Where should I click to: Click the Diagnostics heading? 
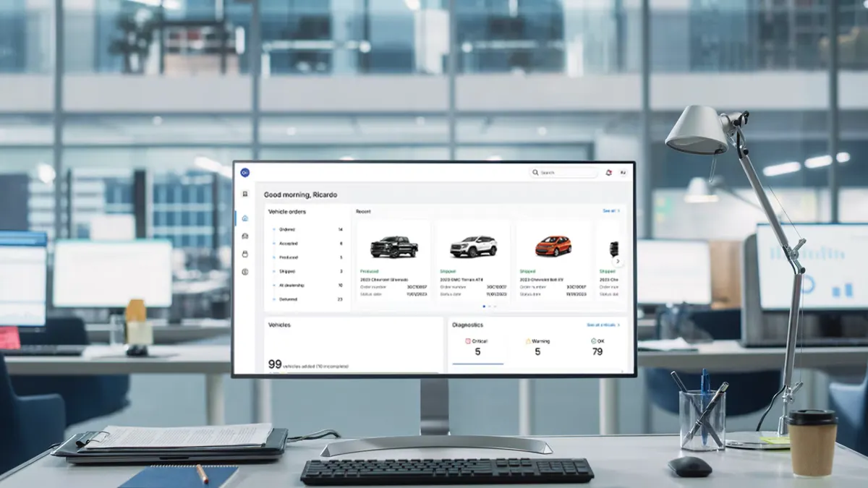pos(467,325)
